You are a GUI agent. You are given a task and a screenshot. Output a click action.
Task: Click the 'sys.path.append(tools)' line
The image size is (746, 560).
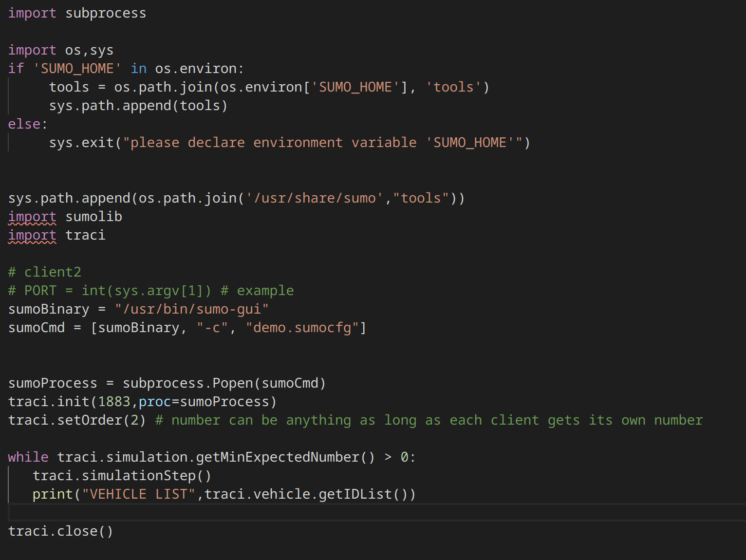[x=138, y=106]
